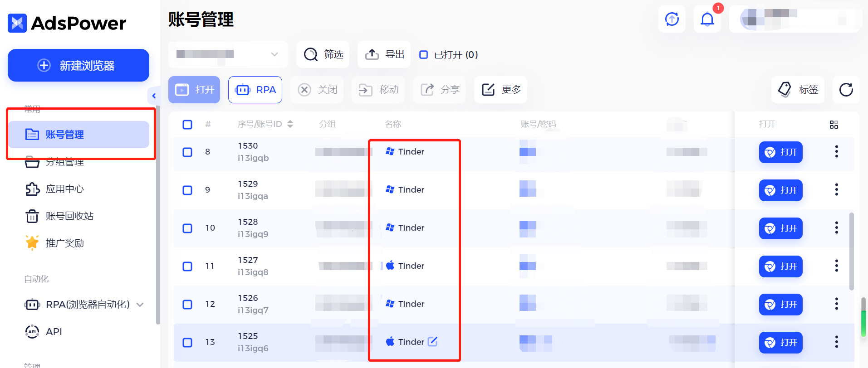Open the column settings grid icon
The image size is (868, 368).
(834, 125)
